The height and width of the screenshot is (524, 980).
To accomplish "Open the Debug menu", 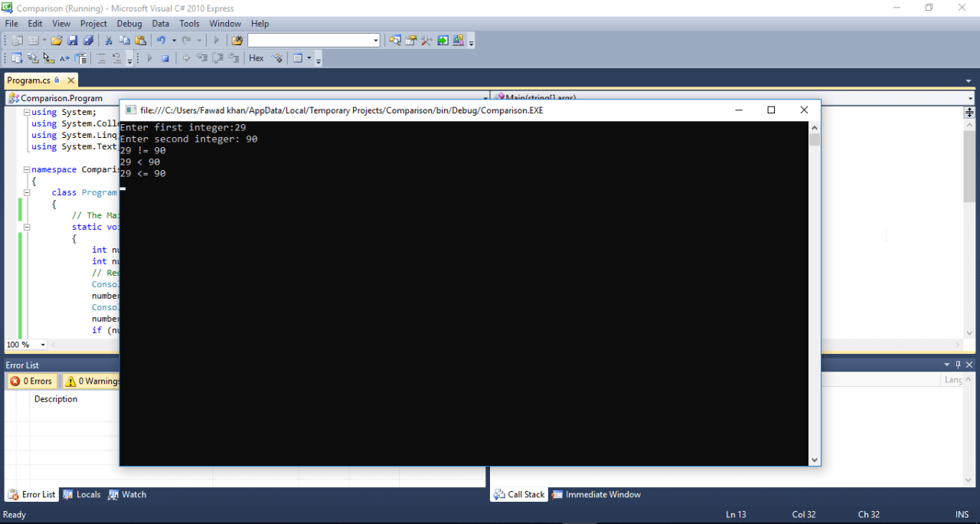I will tap(129, 24).
